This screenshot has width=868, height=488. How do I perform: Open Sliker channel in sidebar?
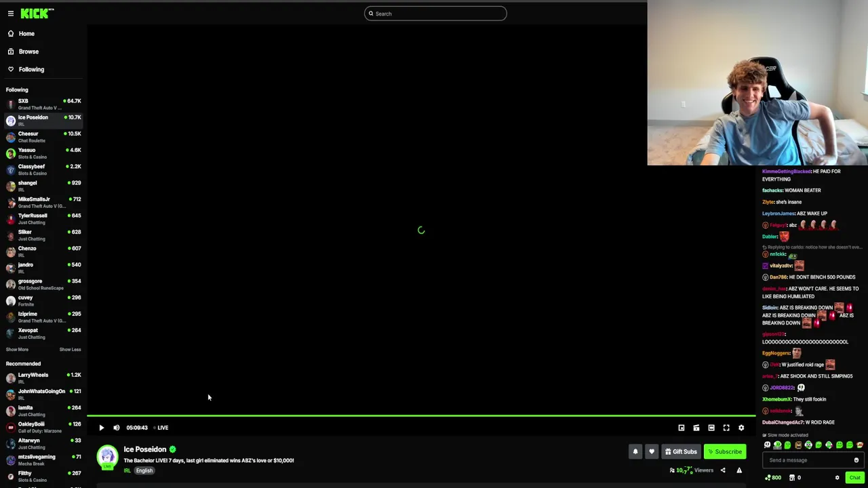(x=43, y=235)
